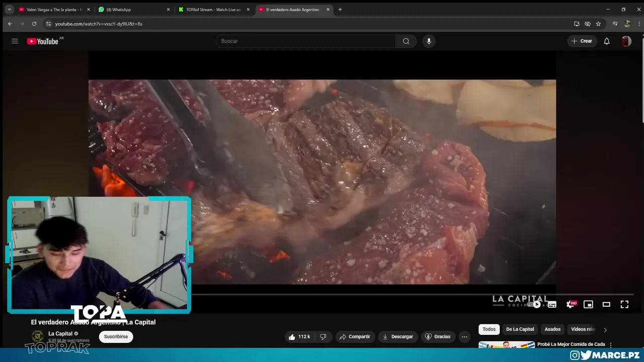Select the Asados filter chip

click(x=552, y=329)
